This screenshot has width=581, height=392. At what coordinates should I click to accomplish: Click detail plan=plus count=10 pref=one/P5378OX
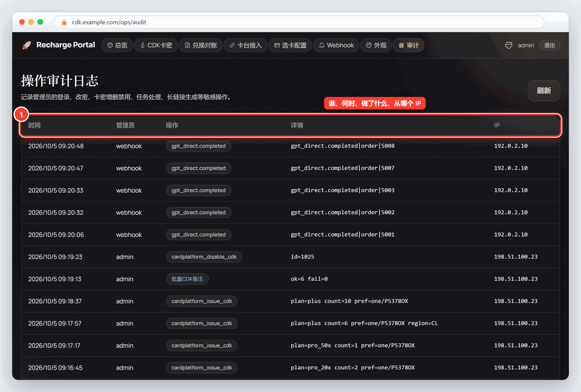(350, 301)
